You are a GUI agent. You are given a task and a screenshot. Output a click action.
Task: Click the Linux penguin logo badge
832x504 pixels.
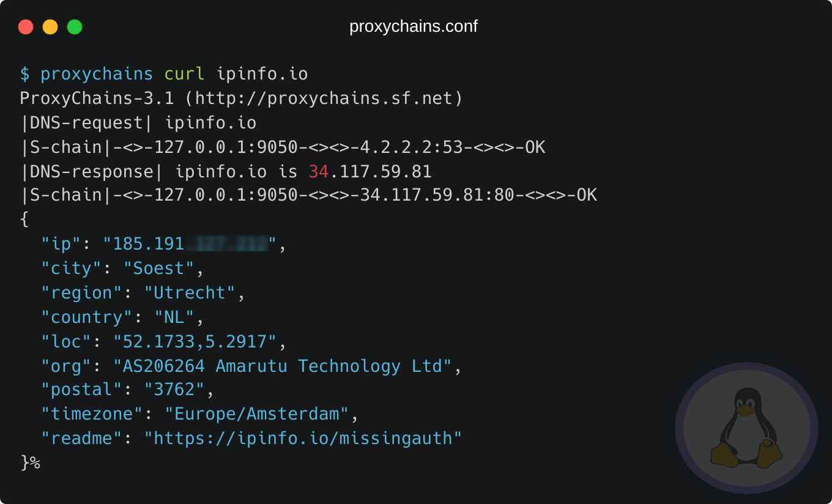click(746, 428)
